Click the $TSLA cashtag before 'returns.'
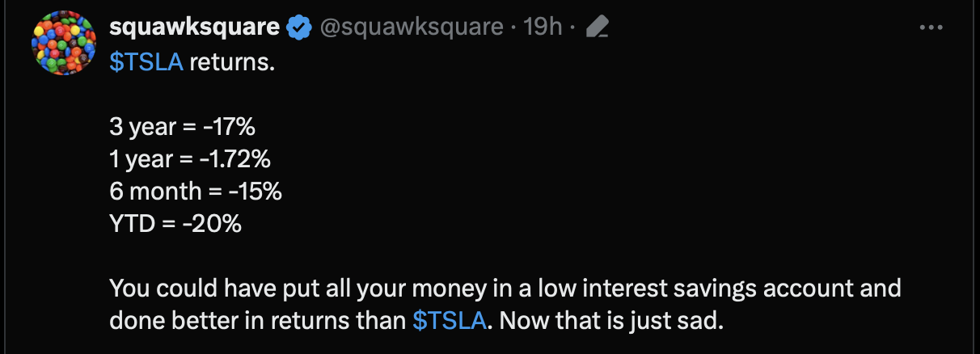Viewport: 980px width, 354px height. pyautogui.click(x=146, y=61)
